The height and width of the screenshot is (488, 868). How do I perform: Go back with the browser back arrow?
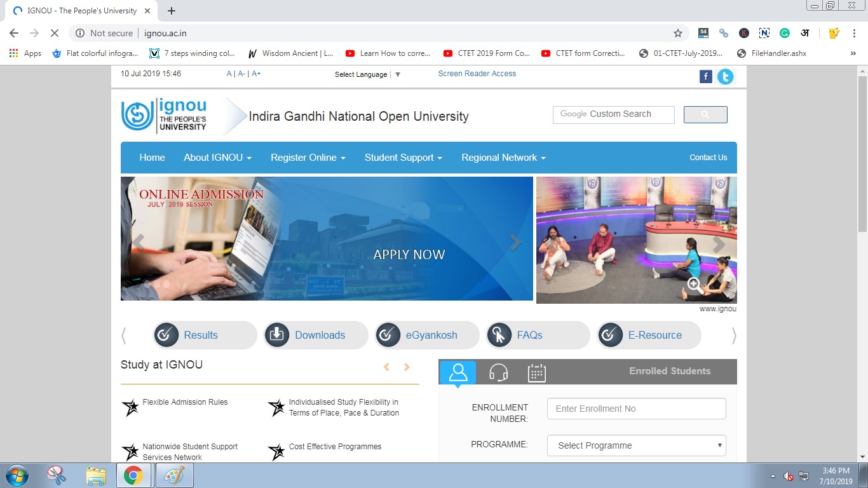tap(14, 33)
